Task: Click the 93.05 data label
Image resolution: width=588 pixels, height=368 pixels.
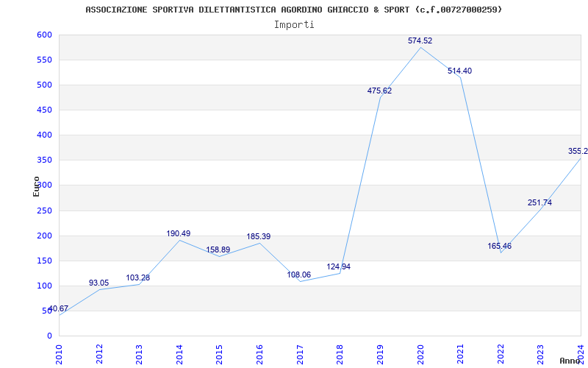Action: pyautogui.click(x=98, y=283)
